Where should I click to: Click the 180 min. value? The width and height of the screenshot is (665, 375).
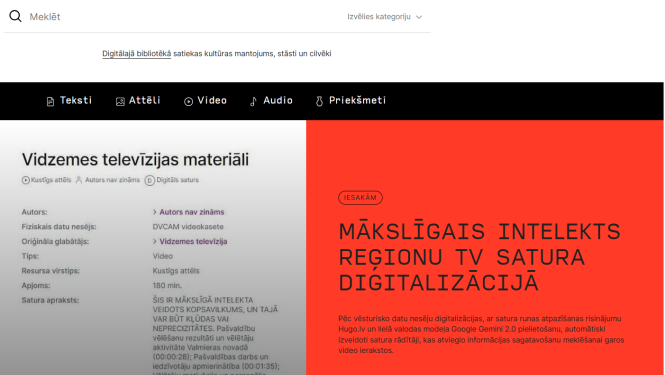pos(167,285)
